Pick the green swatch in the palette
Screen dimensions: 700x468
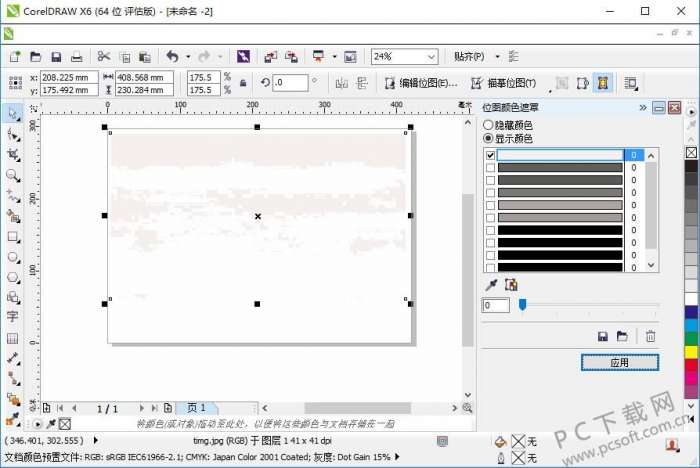coord(691,338)
